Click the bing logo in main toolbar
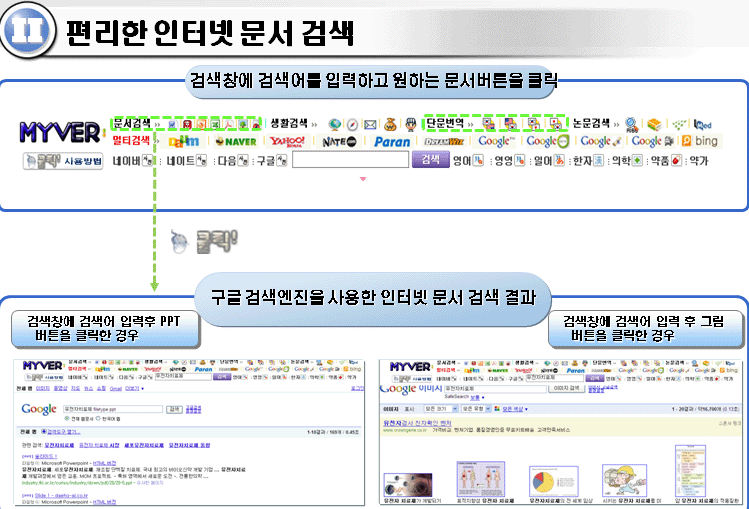 [x=700, y=141]
